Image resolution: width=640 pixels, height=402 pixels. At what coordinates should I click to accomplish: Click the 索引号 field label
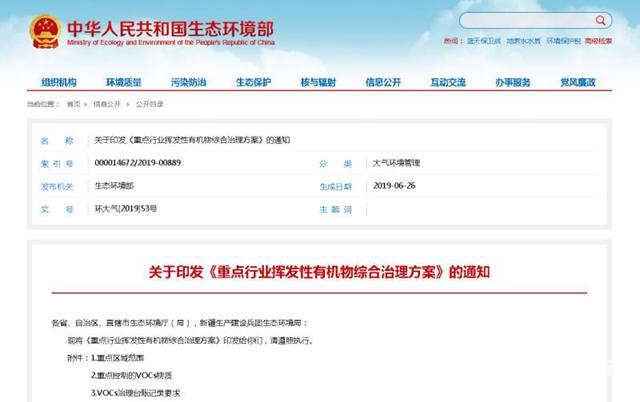57,164
